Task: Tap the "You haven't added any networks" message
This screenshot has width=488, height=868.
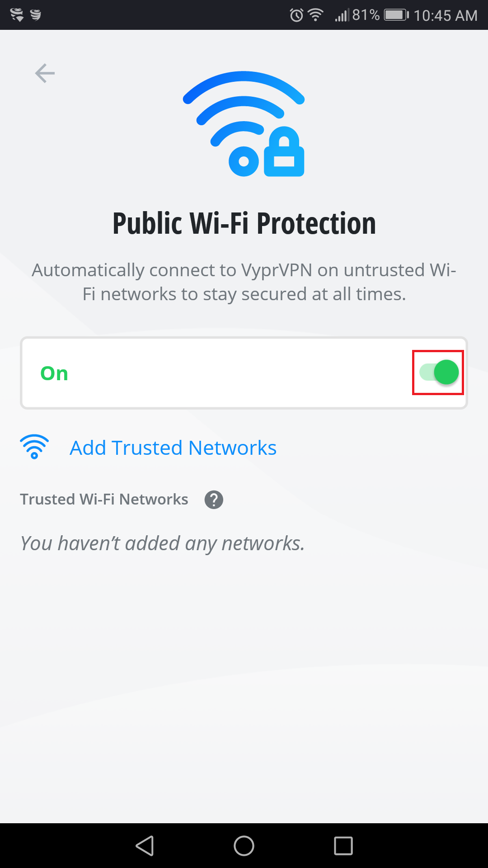Action: (163, 543)
